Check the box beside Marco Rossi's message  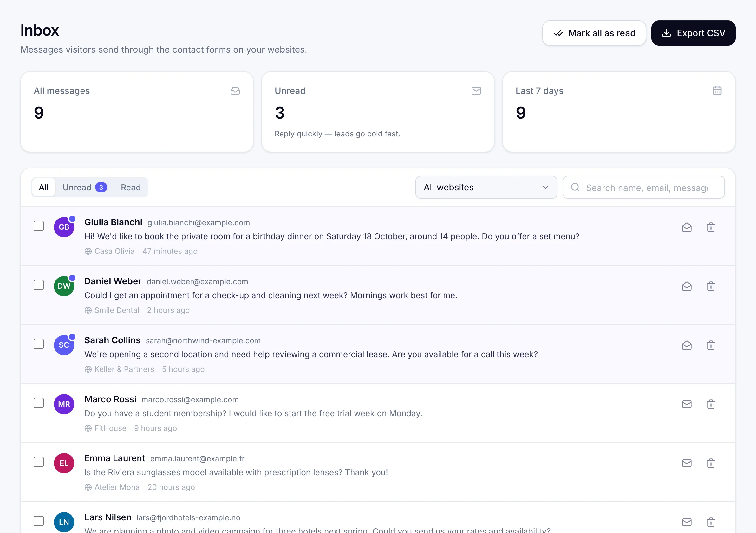[x=38, y=403]
